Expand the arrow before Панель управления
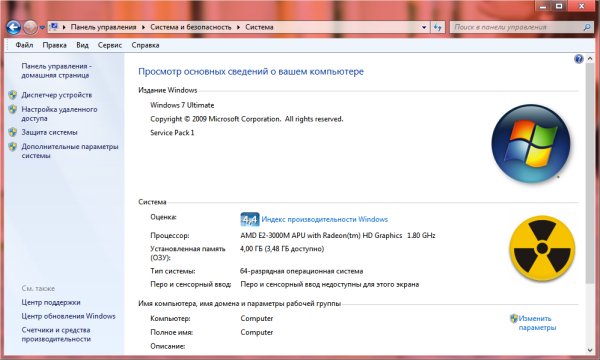The image size is (600, 360). point(64,27)
